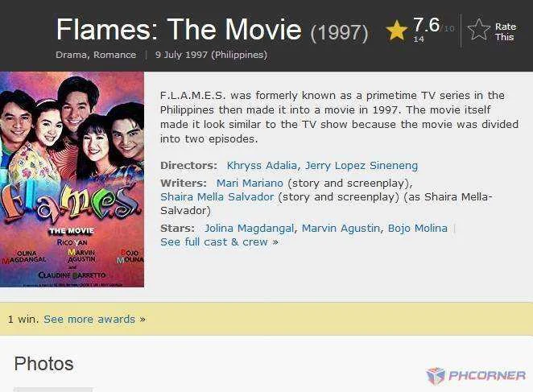Expand See full cast & crew
The image size is (533, 392).
tap(219, 242)
